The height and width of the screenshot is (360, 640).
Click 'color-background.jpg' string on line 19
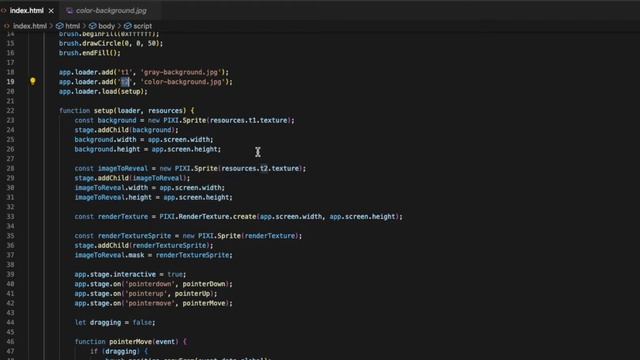pyautogui.click(x=183, y=82)
